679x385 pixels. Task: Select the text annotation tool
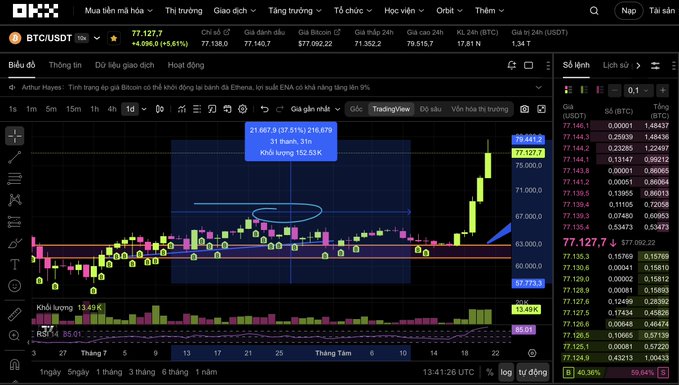coord(15,264)
